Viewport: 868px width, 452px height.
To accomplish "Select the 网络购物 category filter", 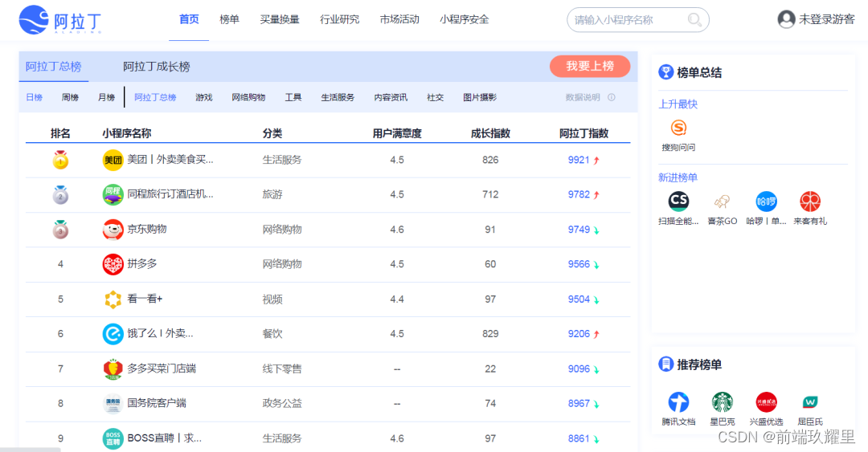I will click(x=248, y=97).
